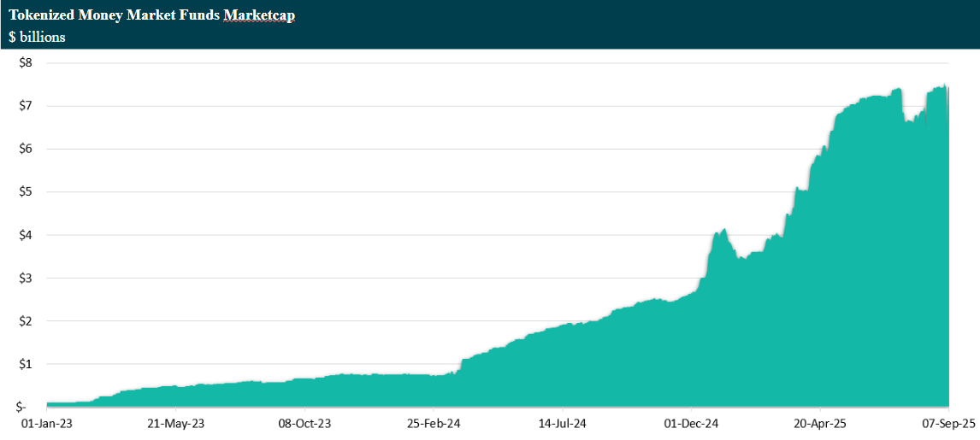Click the chart title 'Tokenized Money Market Funds Marketcap'
Screen dimensions: 980x440
[x=152, y=15]
